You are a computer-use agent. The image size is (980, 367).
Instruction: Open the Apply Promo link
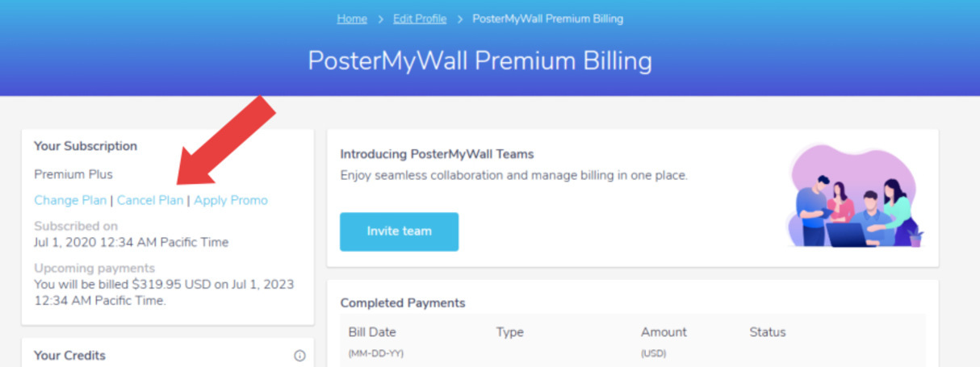(231, 200)
